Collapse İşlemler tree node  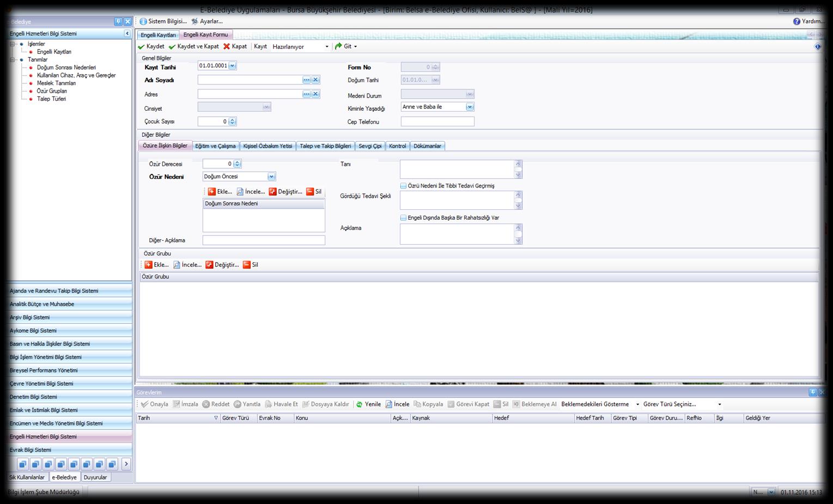point(13,44)
